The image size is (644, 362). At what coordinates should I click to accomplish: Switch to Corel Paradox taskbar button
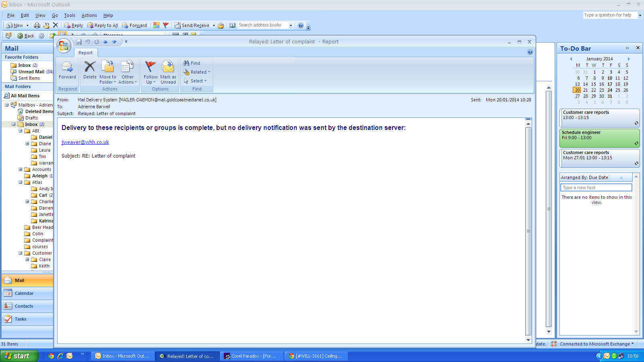tap(252, 356)
